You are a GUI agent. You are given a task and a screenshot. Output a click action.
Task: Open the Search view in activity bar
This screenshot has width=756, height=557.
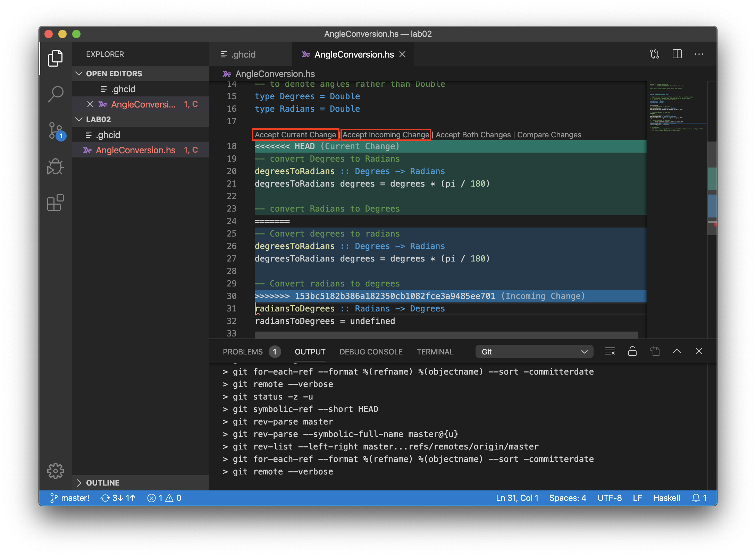pyautogui.click(x=56, y=94)
